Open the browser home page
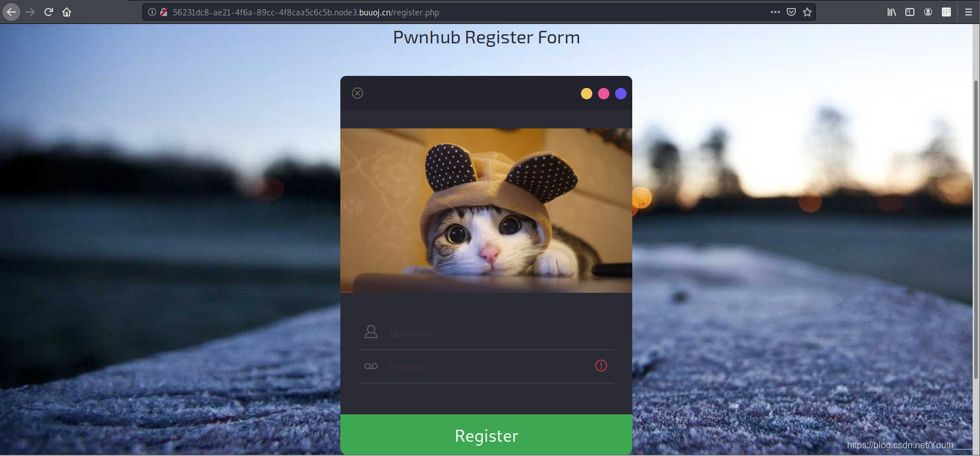Screen dimensions: 980x456 point(67,12)
